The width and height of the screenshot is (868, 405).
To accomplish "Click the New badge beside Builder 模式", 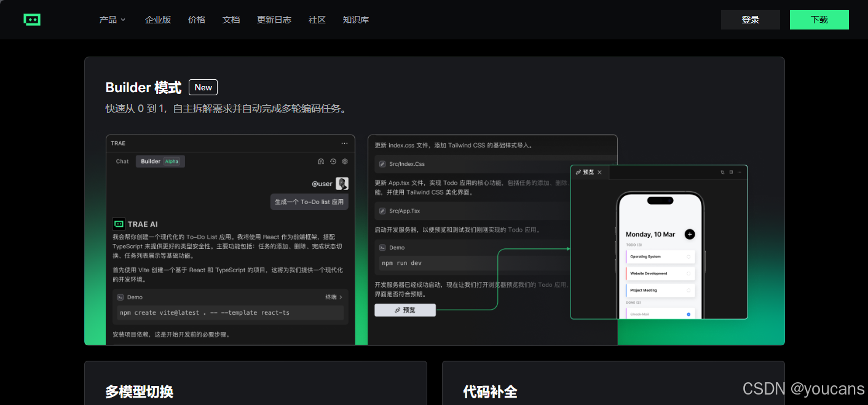I will [203, 87].
